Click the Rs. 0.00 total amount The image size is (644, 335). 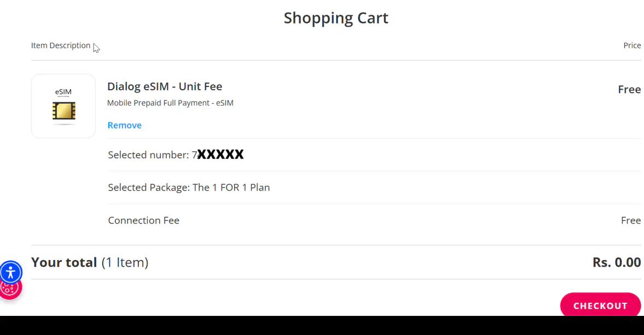point(616,262)
